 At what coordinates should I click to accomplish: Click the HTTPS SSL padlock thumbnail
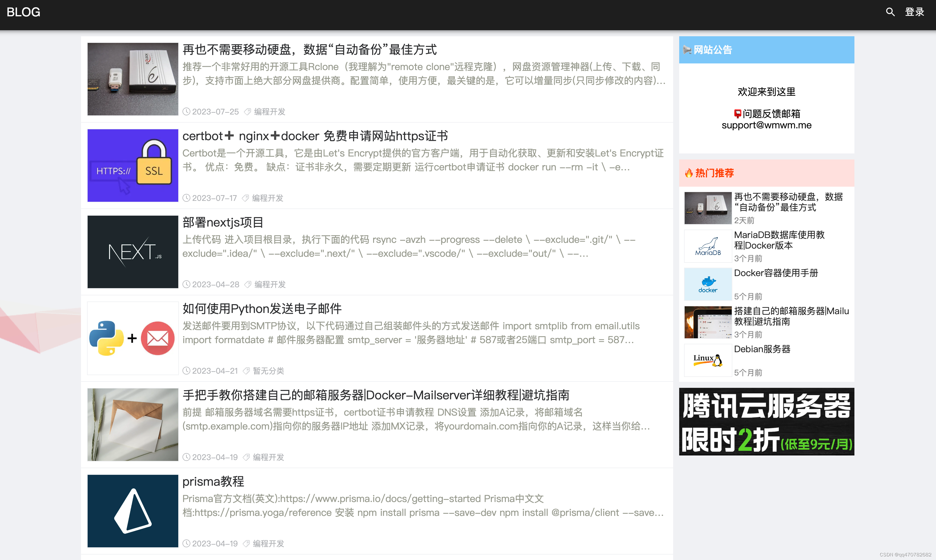[133, 166]
